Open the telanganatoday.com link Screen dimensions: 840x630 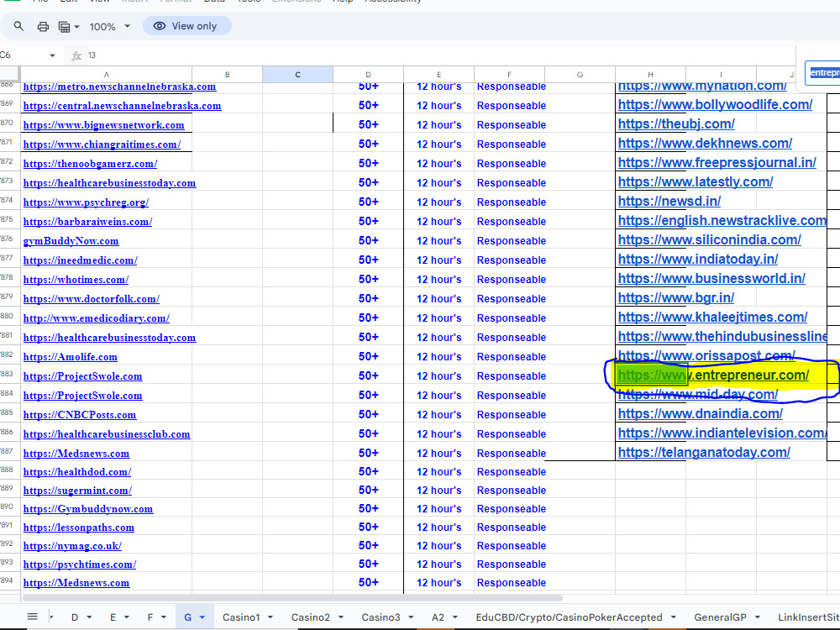coord(704,452)
